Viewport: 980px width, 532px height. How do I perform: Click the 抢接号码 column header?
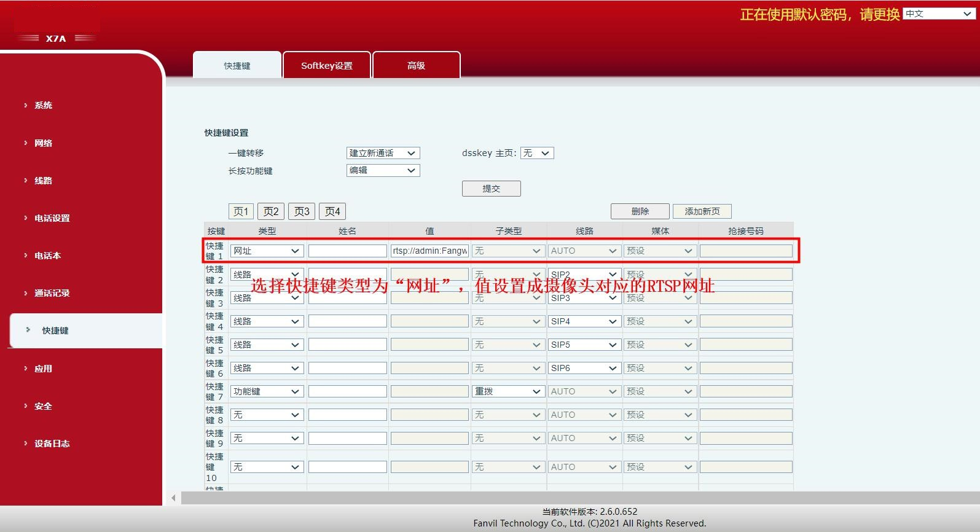point(745,231)
